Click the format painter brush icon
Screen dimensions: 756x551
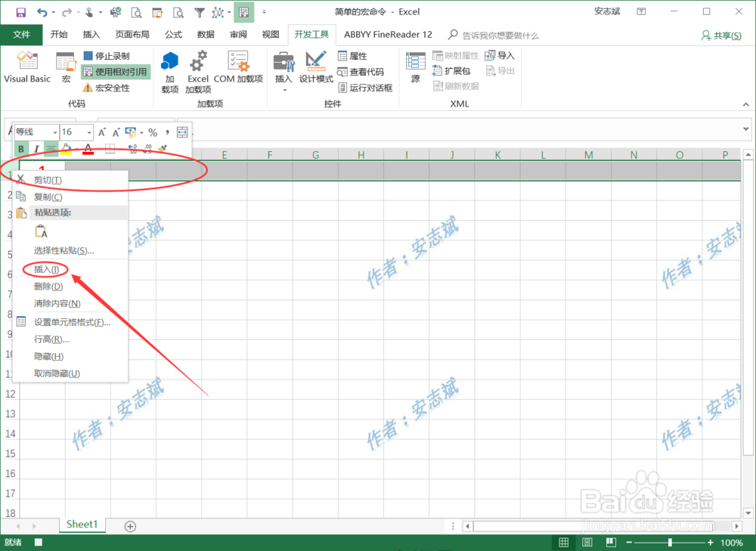coord(163,149)
